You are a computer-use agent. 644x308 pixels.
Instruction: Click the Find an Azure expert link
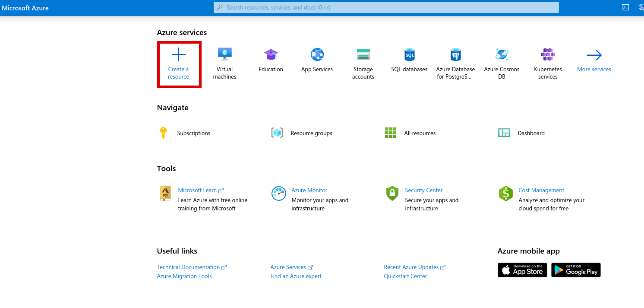296,276
